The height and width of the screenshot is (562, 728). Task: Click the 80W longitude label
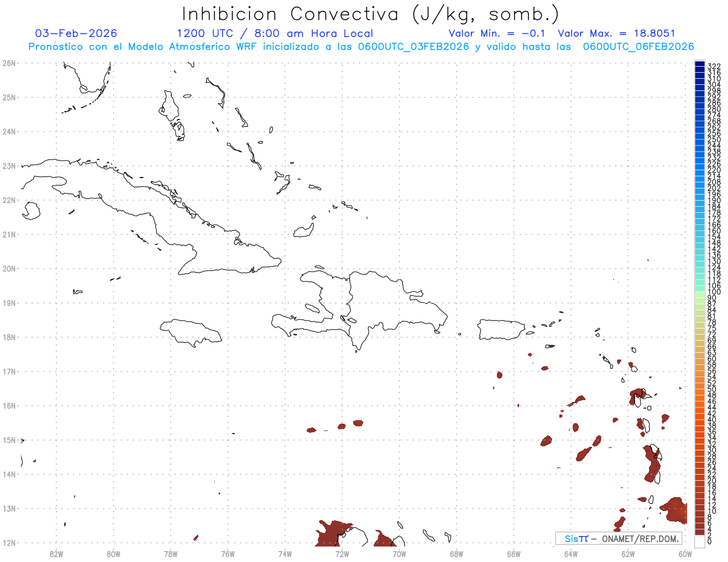(113, 554)
